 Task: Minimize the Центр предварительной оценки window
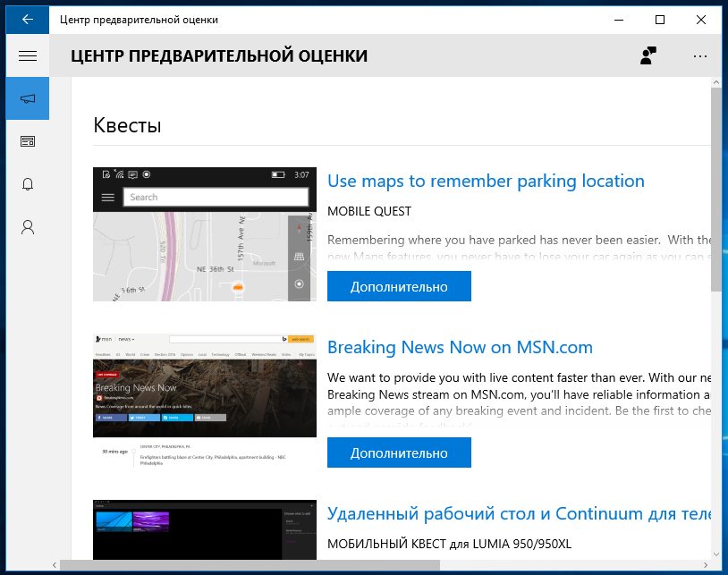coord(619,20)
